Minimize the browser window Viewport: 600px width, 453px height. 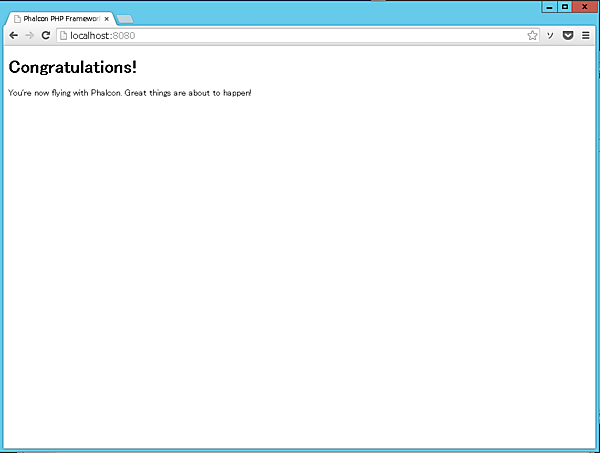tap(549, 7)
